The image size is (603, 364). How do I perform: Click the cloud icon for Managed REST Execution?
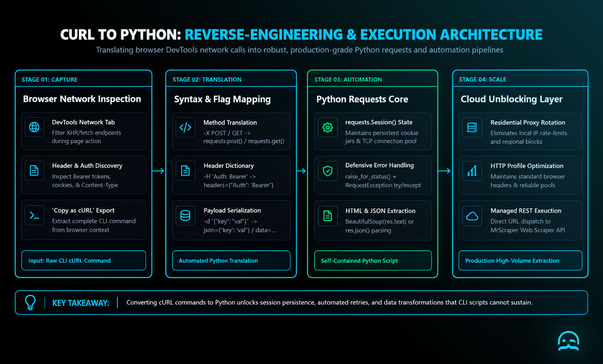(472, 216)
